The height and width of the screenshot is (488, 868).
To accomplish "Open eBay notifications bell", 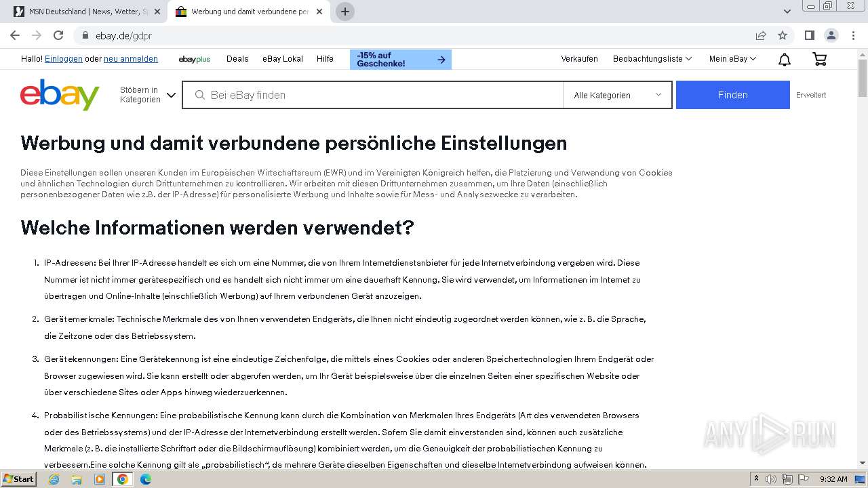I will tap(785, 60).
